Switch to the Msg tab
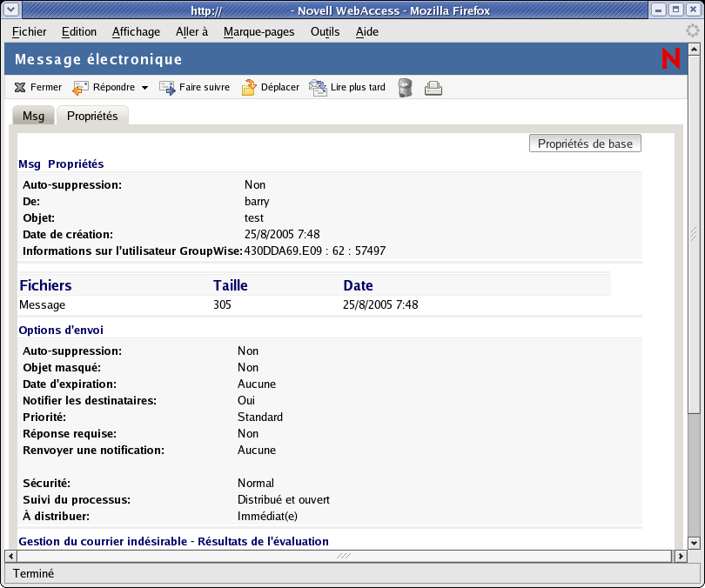 33,116
